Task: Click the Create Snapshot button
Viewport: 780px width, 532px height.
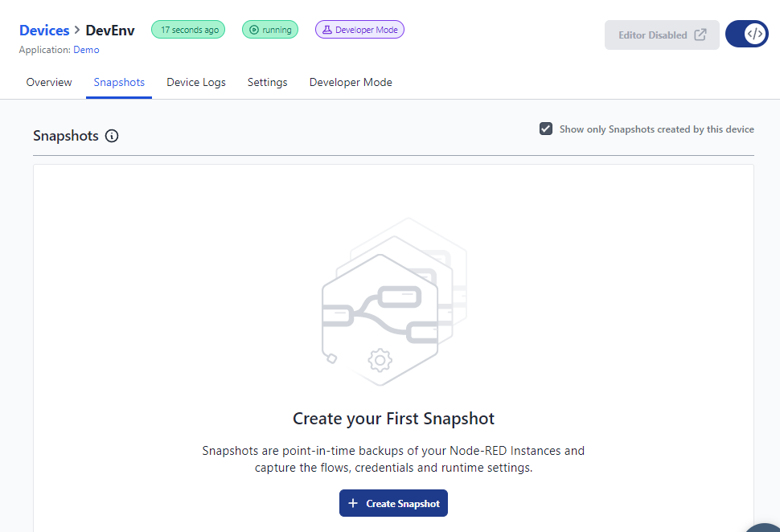Action: tap(393, 503)
